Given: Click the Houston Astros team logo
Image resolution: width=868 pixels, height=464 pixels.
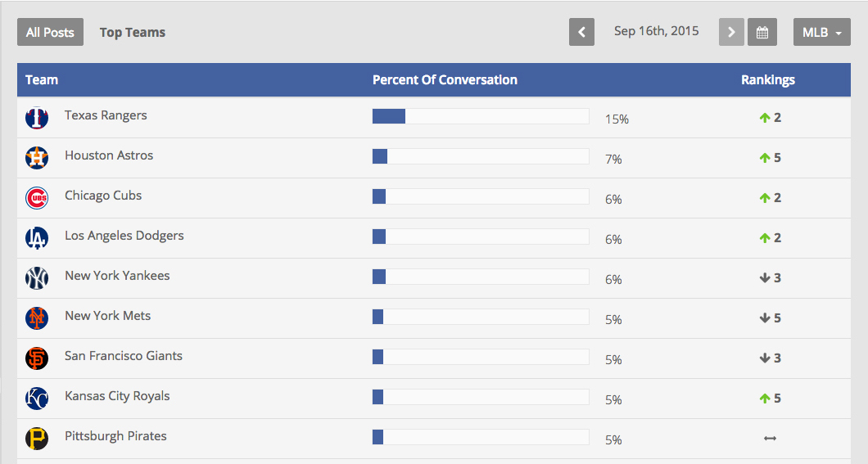Looking at the screenshot, I should 37,158.
